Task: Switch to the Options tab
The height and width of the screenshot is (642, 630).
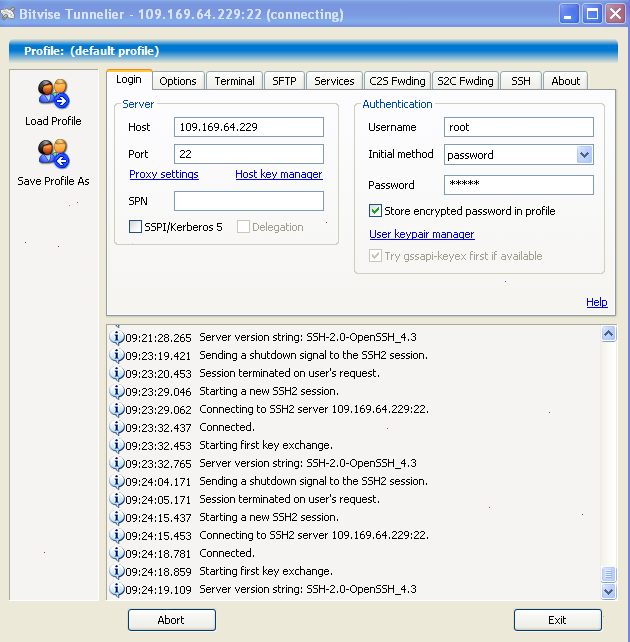Action: click(178, 81)
